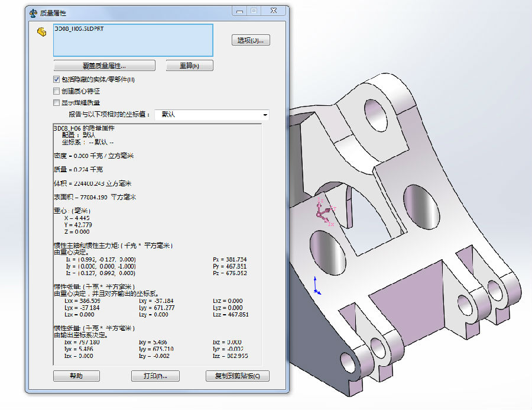
Task: Open the 默认 coordinate system dropdown
Action: [x=212, y=114]
